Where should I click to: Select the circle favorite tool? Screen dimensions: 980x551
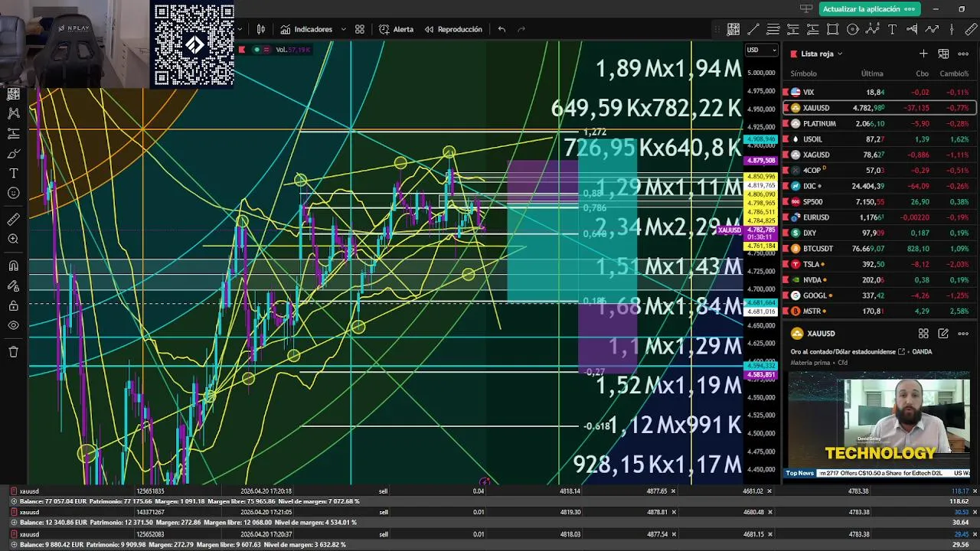click(x=853, y=29)
